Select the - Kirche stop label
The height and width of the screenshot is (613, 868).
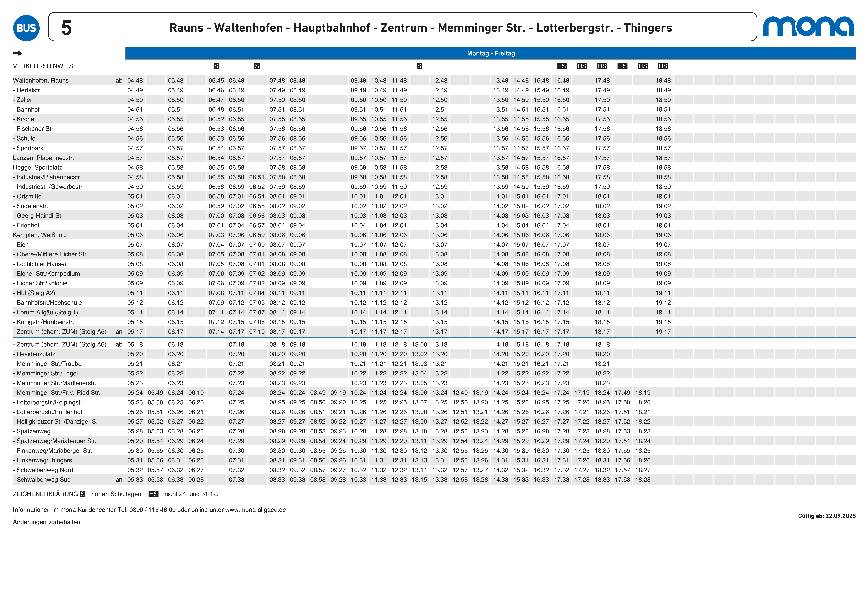coord(23,119)
